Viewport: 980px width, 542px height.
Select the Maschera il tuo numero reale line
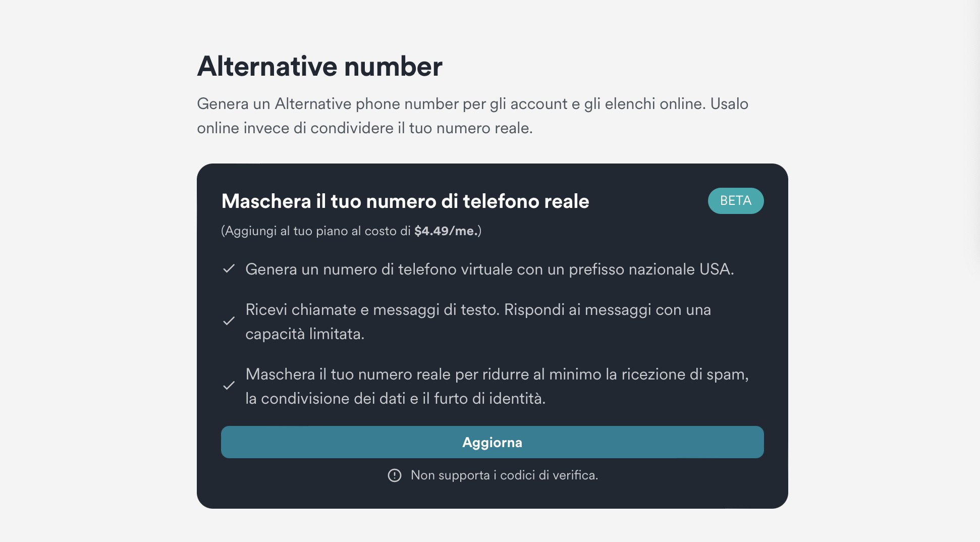(x=497, y=374)
